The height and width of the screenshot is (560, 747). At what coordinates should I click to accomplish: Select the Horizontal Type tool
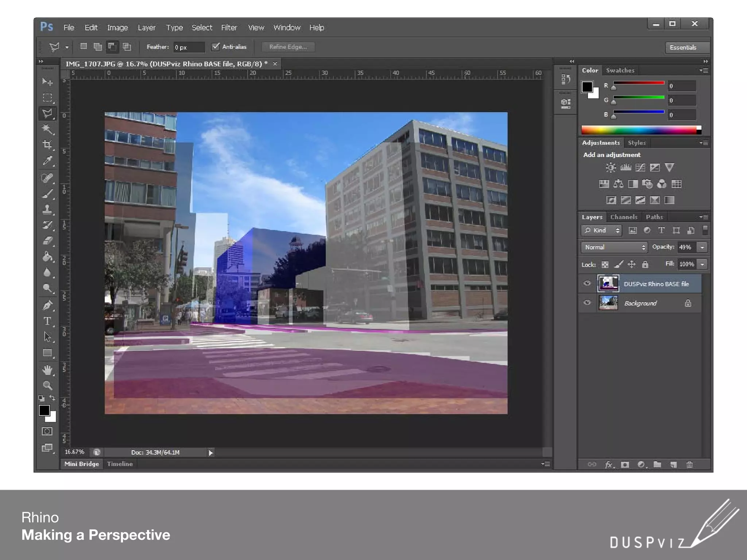tap(47, 321)
